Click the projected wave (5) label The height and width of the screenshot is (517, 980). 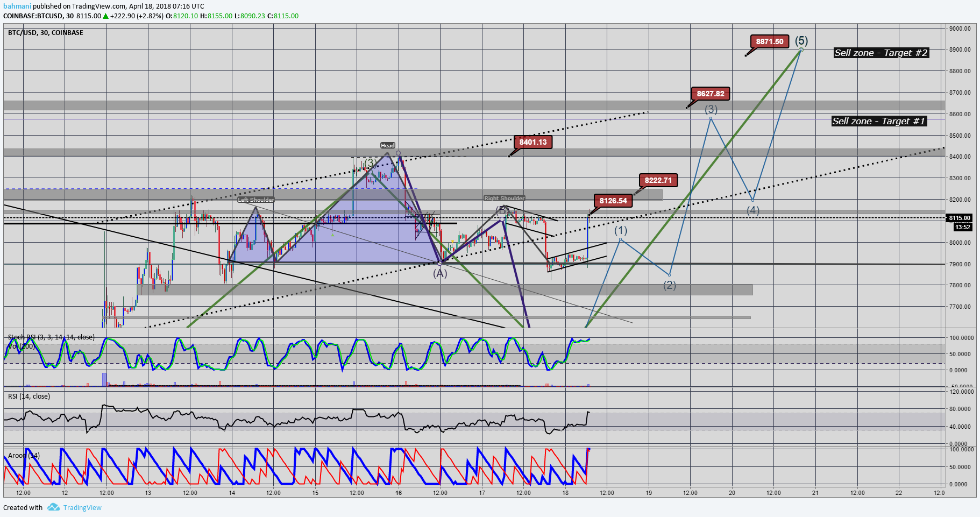point(801,40)
